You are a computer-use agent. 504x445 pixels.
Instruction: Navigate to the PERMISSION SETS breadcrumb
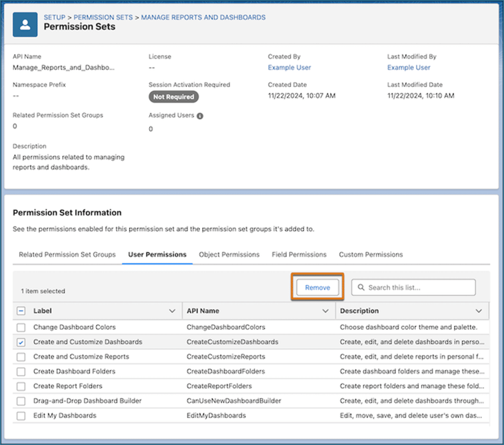(x=103, y=18)
